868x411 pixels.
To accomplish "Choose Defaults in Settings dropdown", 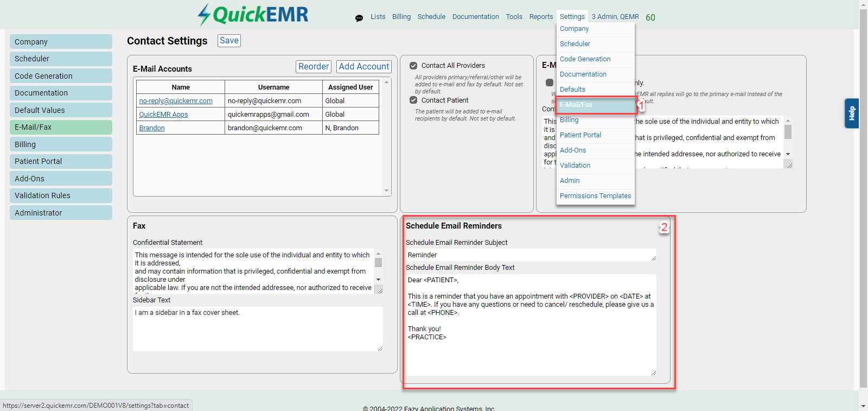I will pyautogui.click(x=596, y=90).
